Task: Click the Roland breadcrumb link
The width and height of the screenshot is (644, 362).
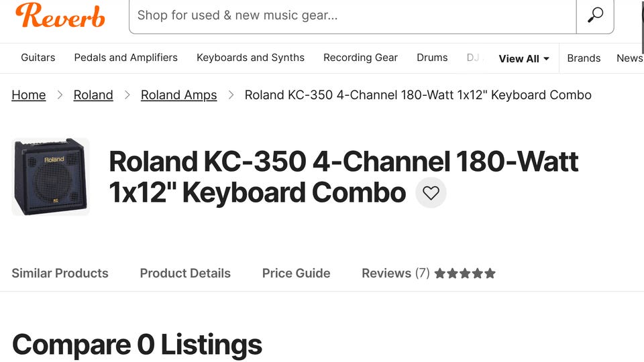Action: [x=93, y=95]
